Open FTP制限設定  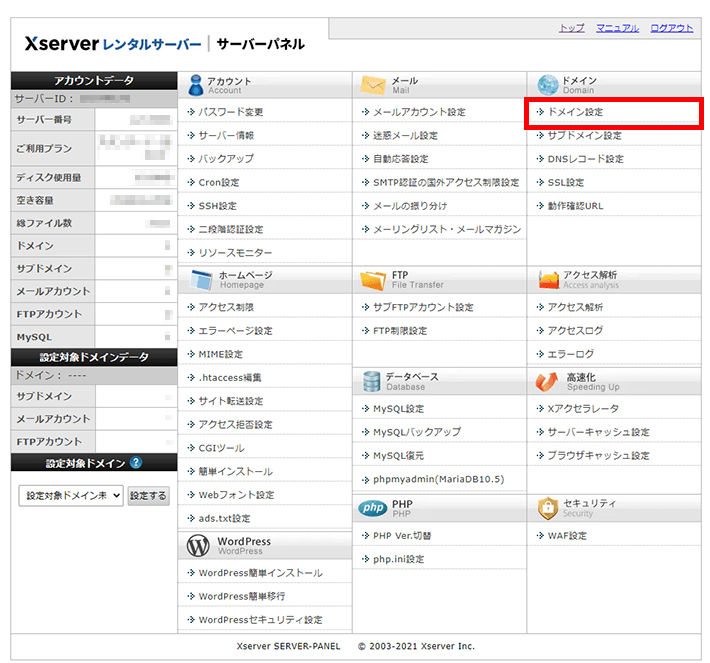[x=400, y=331]
